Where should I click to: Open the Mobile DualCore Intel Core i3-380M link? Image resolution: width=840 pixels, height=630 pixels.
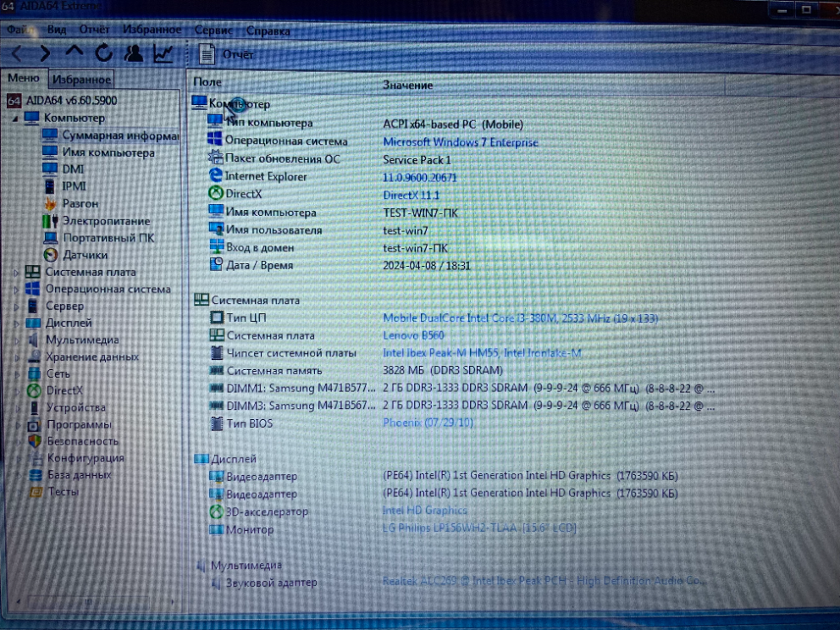(x=520, y=318)
